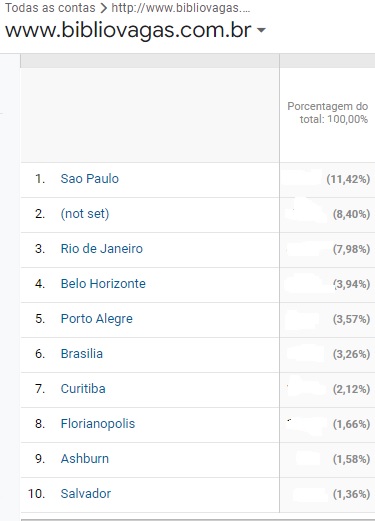Select the Porcentagem do total column header
Viewport: 375px width, 521px height.
pyautogui.click(x=327, y=113)
